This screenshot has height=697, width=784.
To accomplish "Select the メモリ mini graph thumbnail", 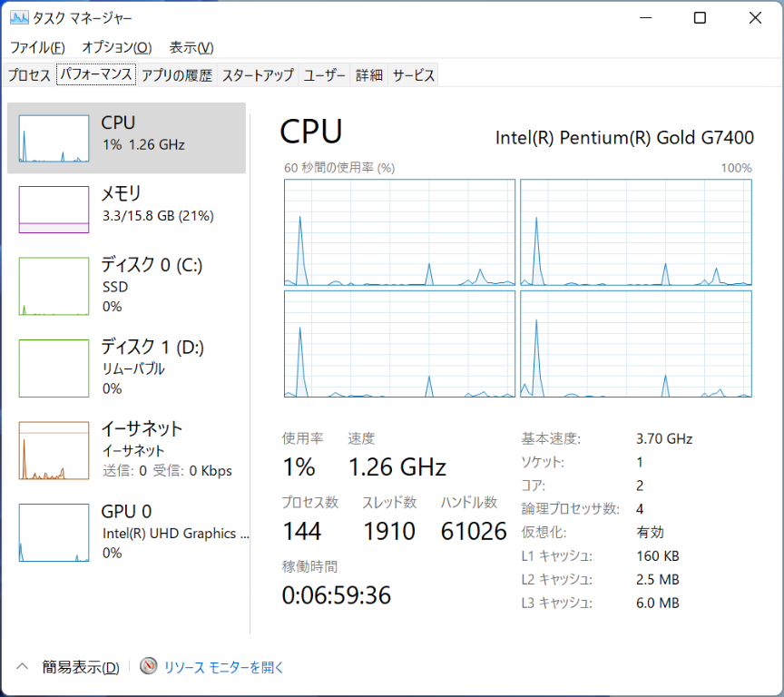I will 55,210.
